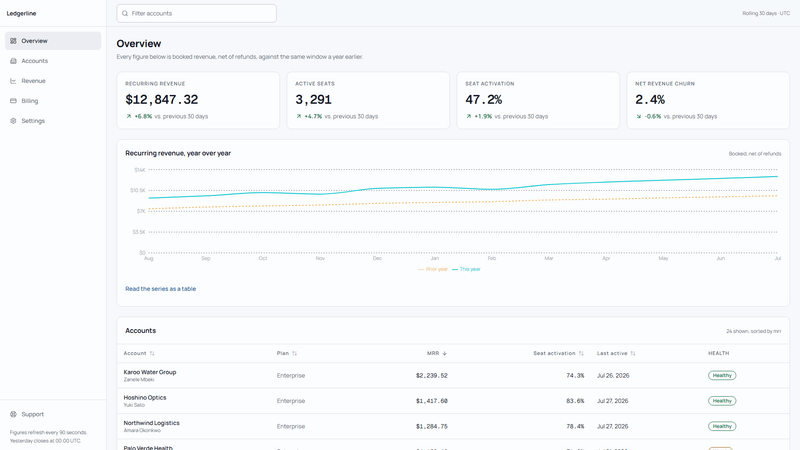This screenshot has width=800, height=450.
Task: Click the Seat activation sort arrows
Action: 581,353
